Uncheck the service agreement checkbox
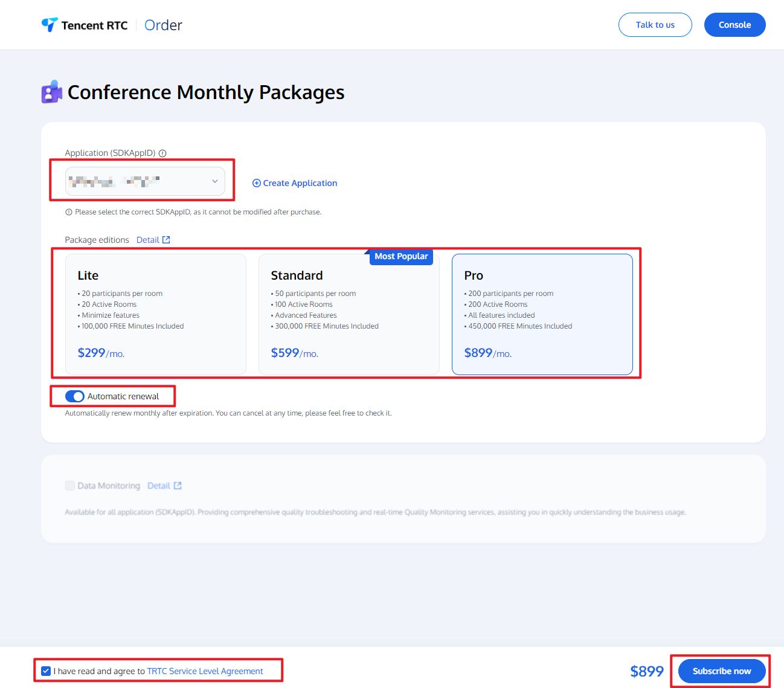The height and width of the screenshot is (688, 784). [46, 671]
